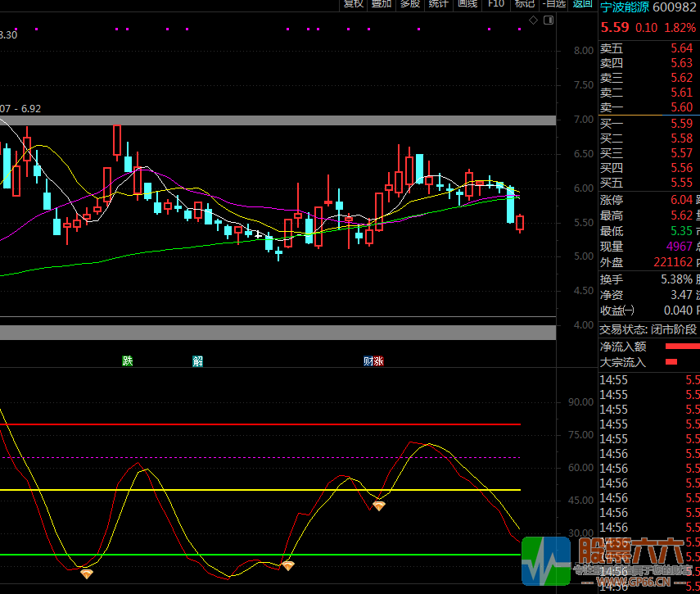The image size is (700, 594).
Task: Click the diamond icon above the chart
Action: 533,20
